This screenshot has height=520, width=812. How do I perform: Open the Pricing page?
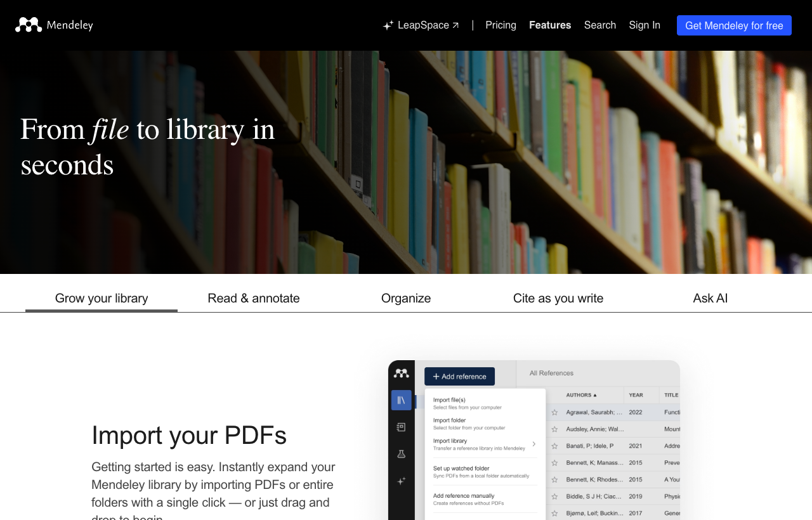click(x=501, y=25)
